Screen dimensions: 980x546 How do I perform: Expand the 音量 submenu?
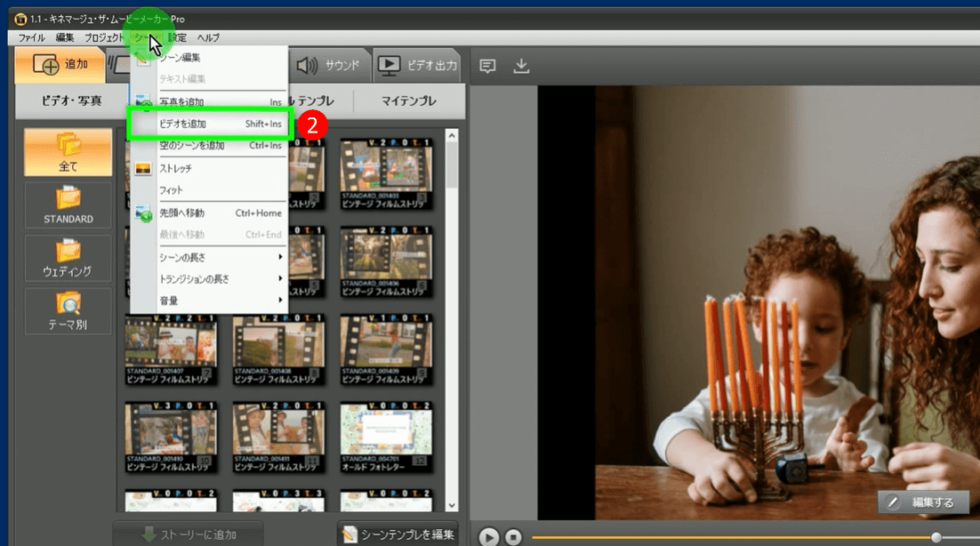click(207, 301)
